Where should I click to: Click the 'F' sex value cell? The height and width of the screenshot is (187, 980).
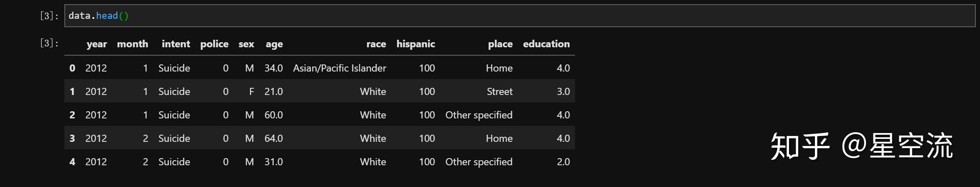tap(252, 92)
